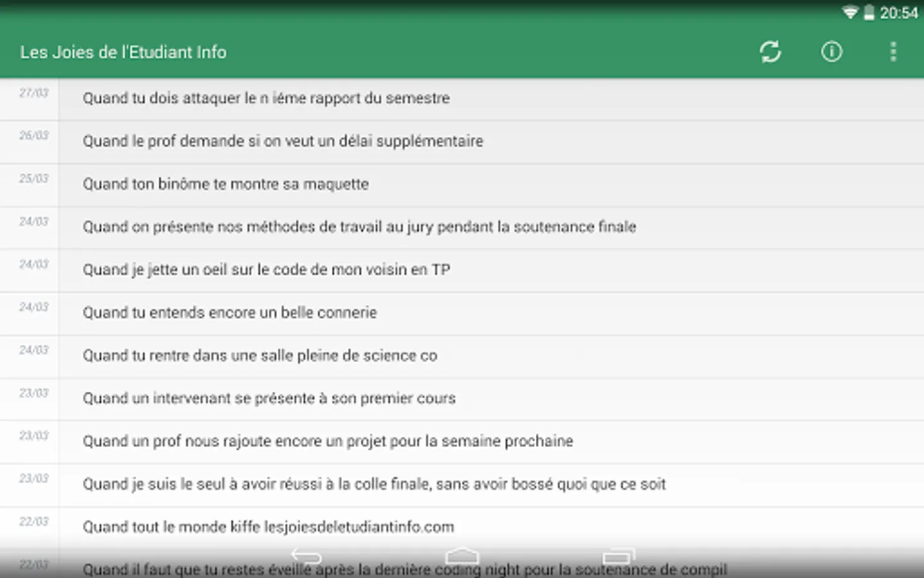Open 'Quand un prof nous rajoute encore un projet'
Viewport: 924px width, 578px height.
462,442
